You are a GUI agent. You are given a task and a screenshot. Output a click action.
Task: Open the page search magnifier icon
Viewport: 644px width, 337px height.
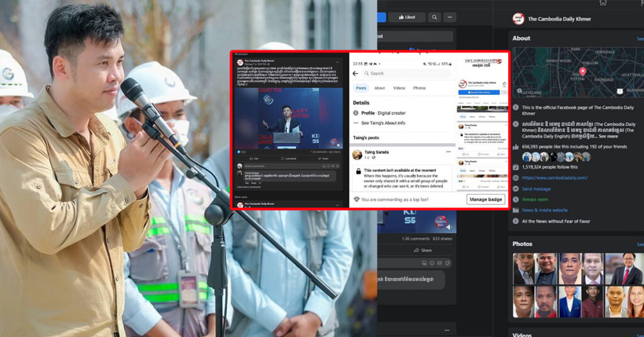point(434,17)
